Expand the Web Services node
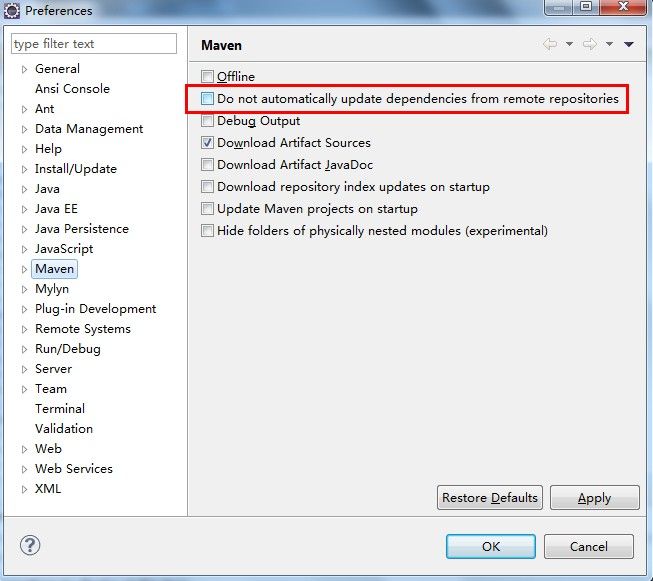 click(25, 469)
